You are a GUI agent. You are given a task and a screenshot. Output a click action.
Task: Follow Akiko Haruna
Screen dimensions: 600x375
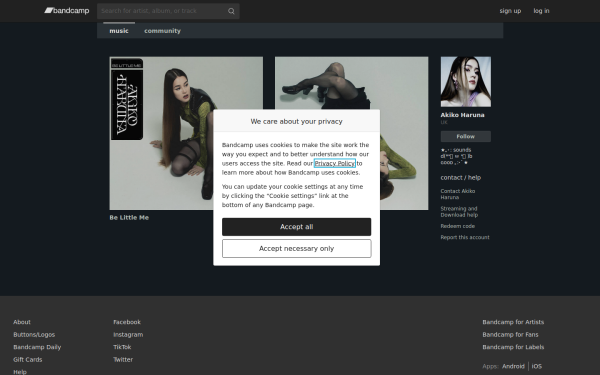(x=466, y=136)
